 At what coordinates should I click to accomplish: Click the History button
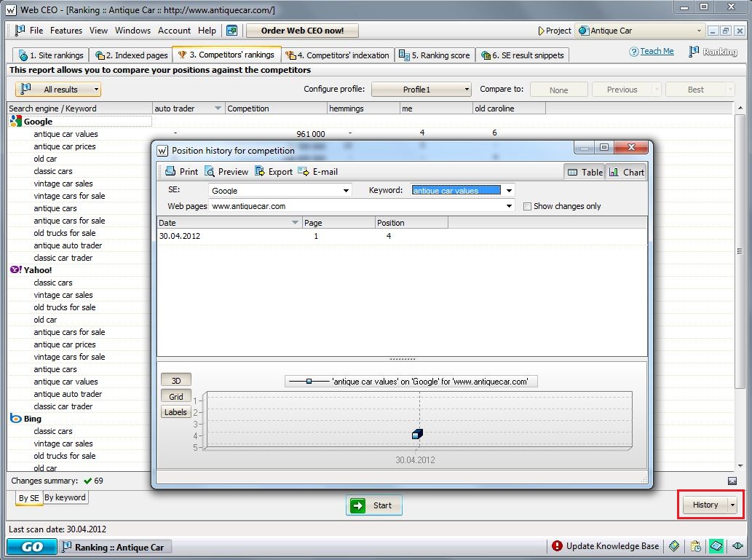705,505
